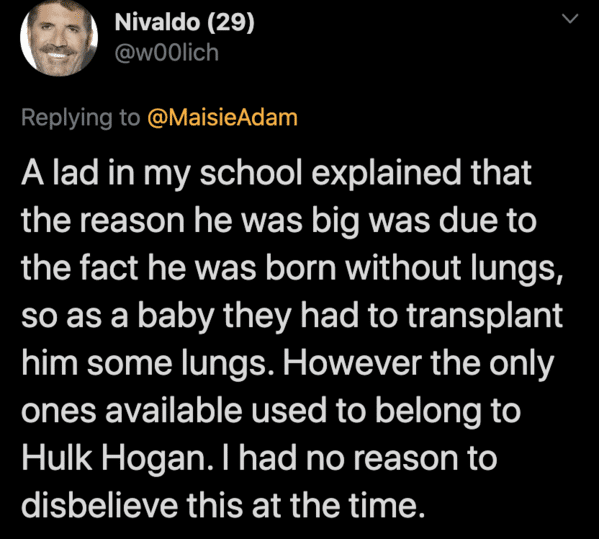Image resolution: width=599 pixels, height=539 pixels.
Task: Click the line 'the reason he was big was due to'
Action: tap(279, 222)
